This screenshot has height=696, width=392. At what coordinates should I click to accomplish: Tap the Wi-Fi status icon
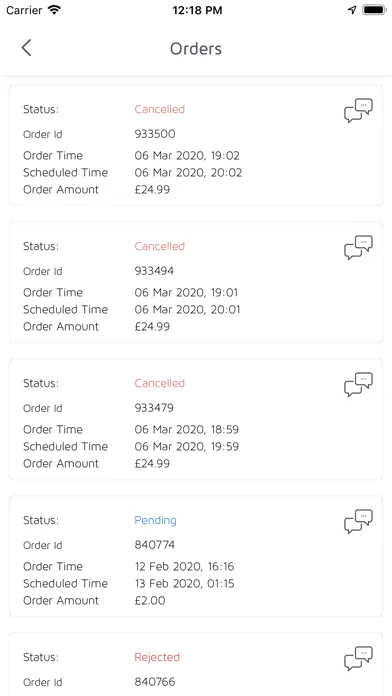(54, 10)
